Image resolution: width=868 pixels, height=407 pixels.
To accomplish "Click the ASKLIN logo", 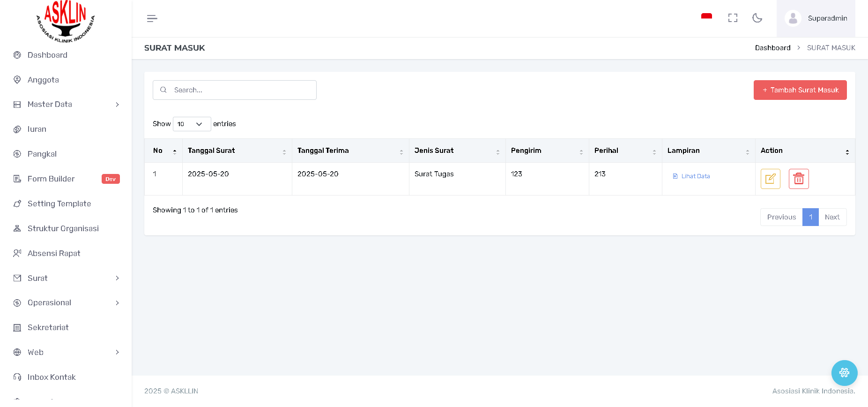I will pos(66,21).
